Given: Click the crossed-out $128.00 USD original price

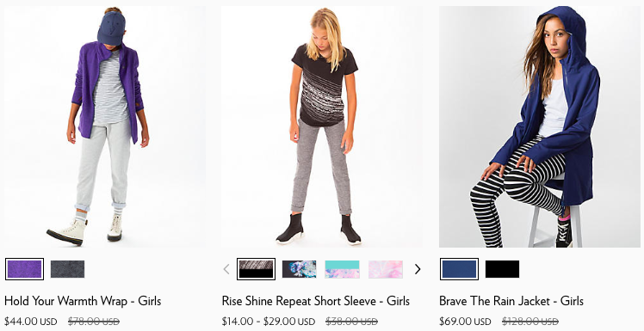Looking at the screenshot, I should (x=530, y=322).
